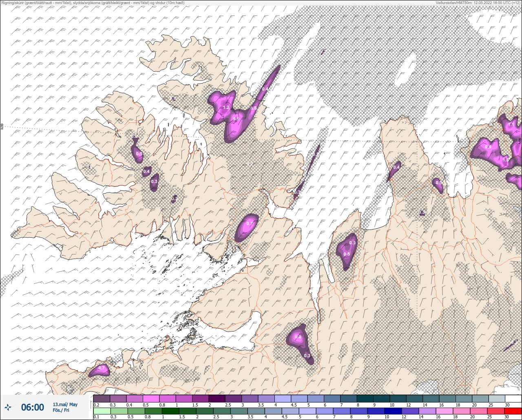Select the 'Fös./ Fri' weekday text
This screenshot has height=420, width=522.
coord(61,411)
